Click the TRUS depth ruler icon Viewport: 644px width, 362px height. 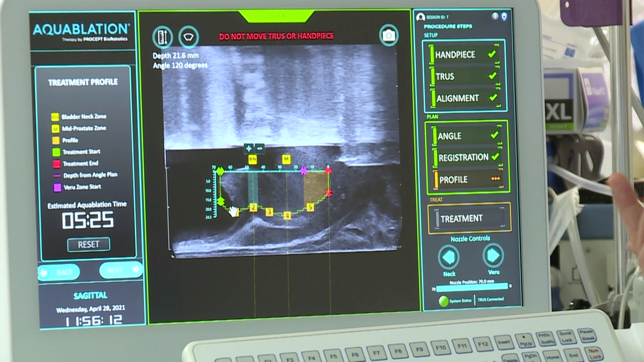tap(163, 35)
